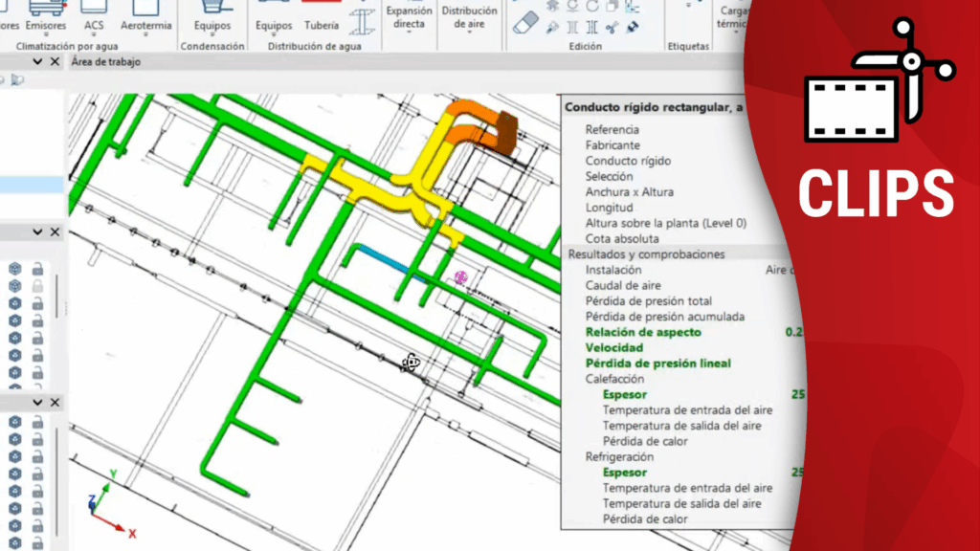Viewport: 980px width, 551px height.
Task: Click the Velocidad row in the properties panel
Action: (614, 348)
